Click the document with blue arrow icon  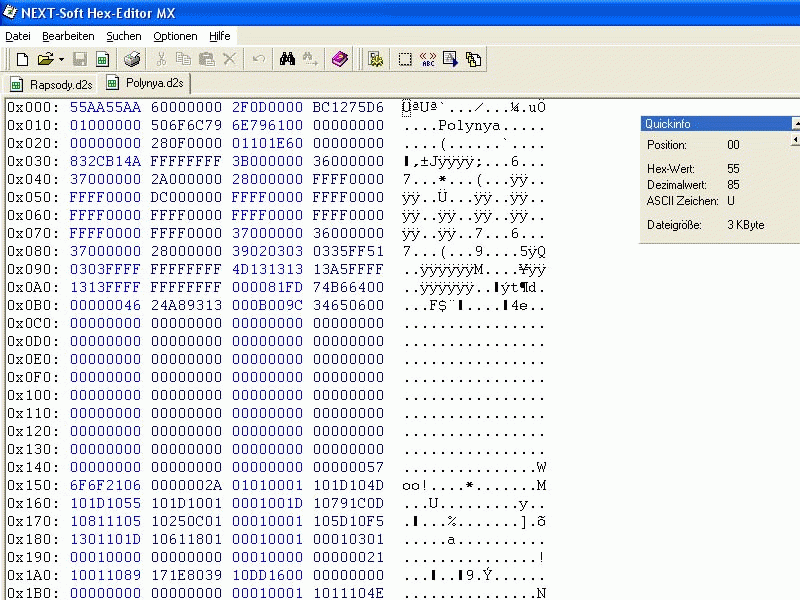451,60
